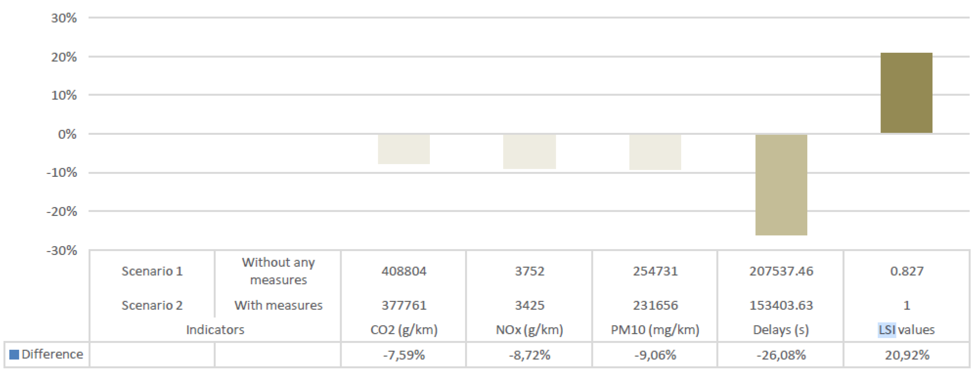Click the PM10 difference bar
This screenshot has height=379, width=980.
tap(655, 152)
